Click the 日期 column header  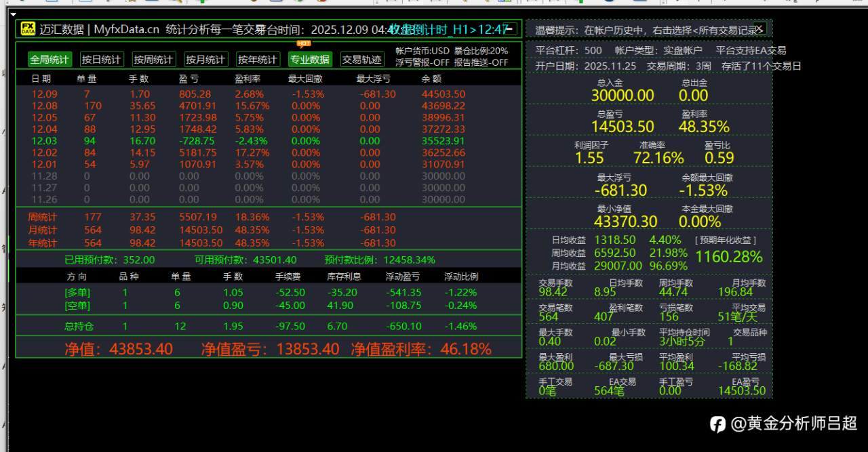(x=41, y=79)
